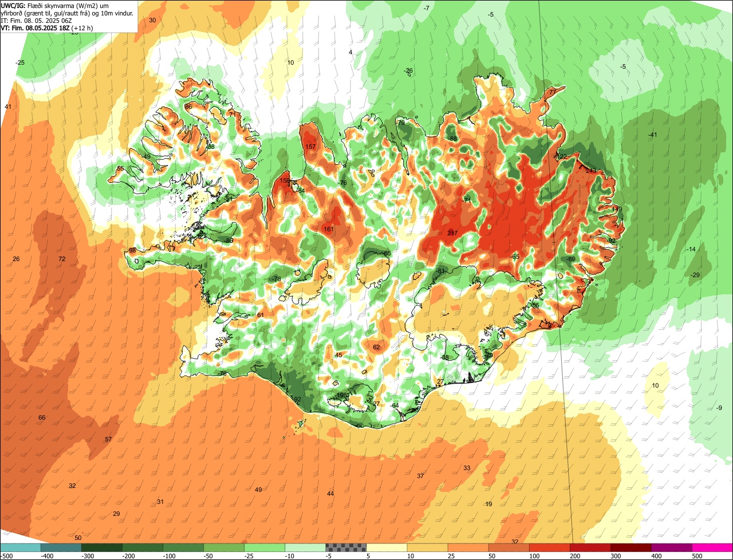Click the map value '98' on the western tip
The height and width of the screenshot is (560, 733).
coord(132,251)
